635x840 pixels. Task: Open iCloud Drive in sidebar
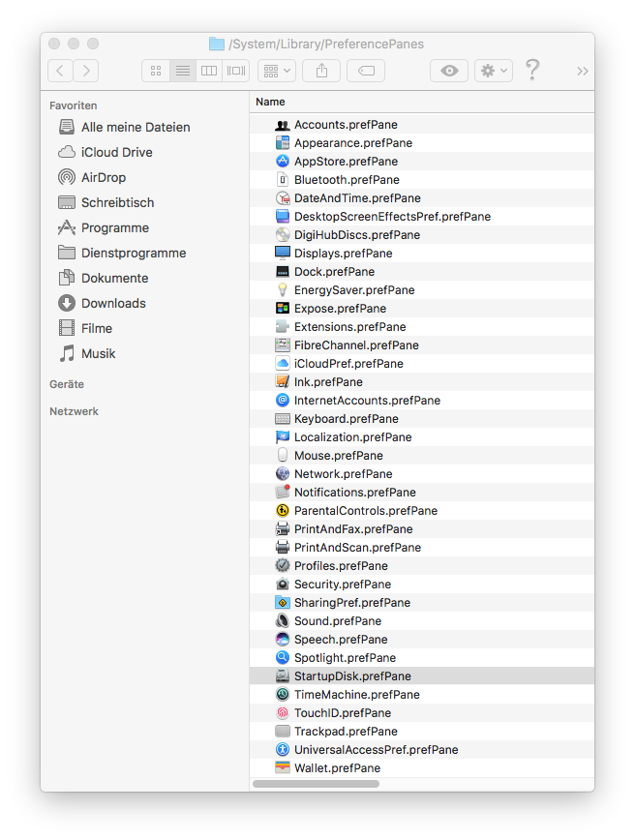point(106,152)
